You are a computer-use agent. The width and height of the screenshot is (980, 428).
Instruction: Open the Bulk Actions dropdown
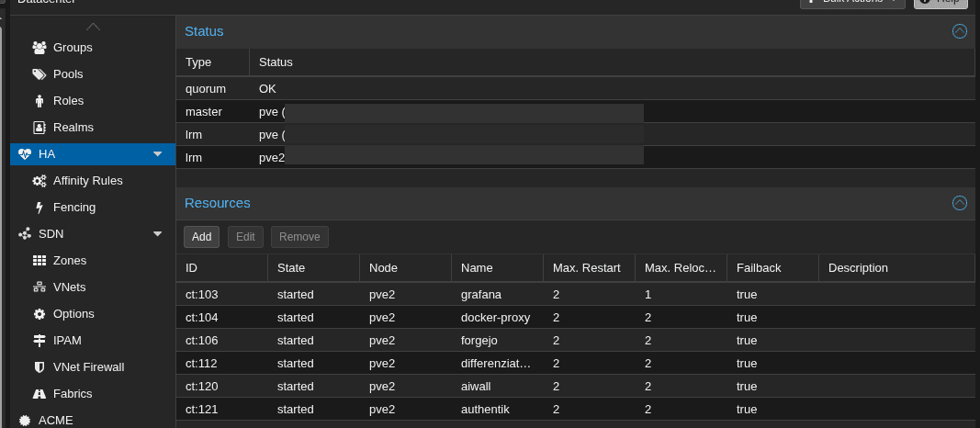[852, 3]
